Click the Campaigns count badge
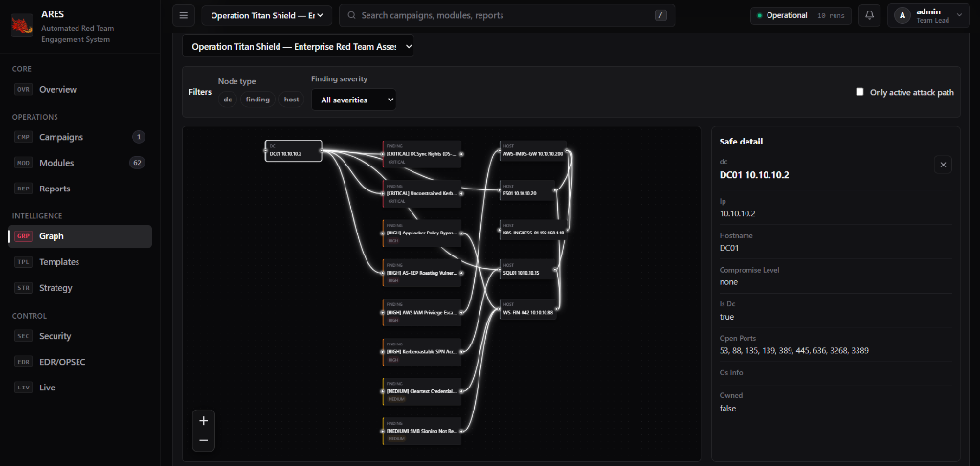This screenshot has height=466, width=980. (x=139, y=137)
